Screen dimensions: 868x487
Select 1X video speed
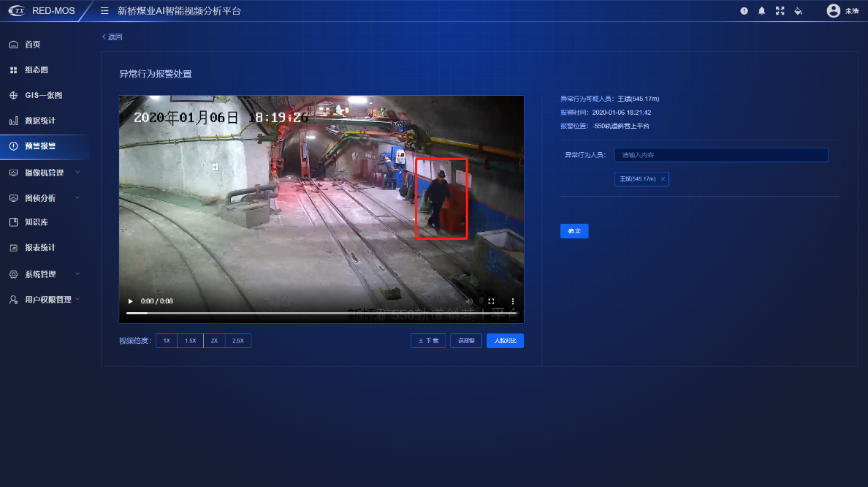[x=167, y=341]
